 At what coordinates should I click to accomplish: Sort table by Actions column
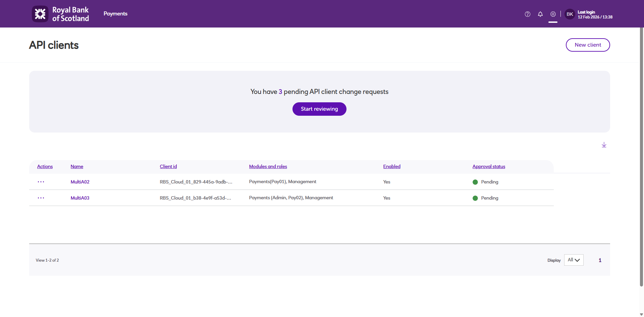pos(45,166)
